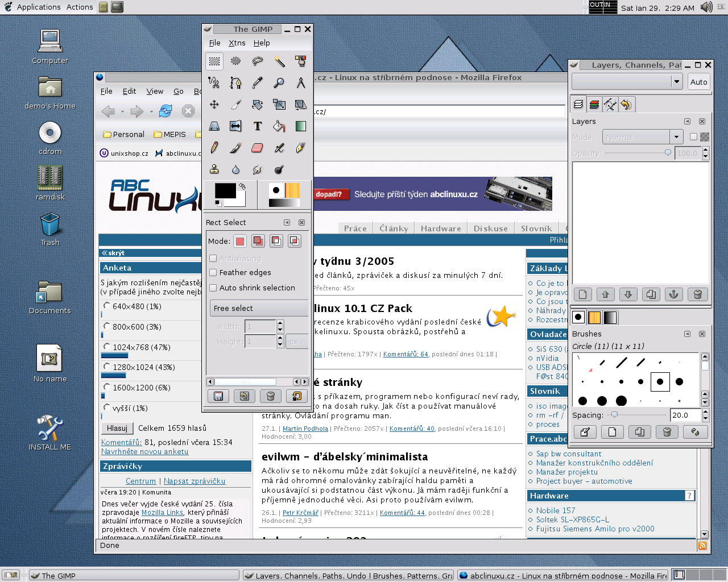This screenshot has height=582, width=728.
Task: Open Layers tab menu arrow button
Action: click(687, 122)
